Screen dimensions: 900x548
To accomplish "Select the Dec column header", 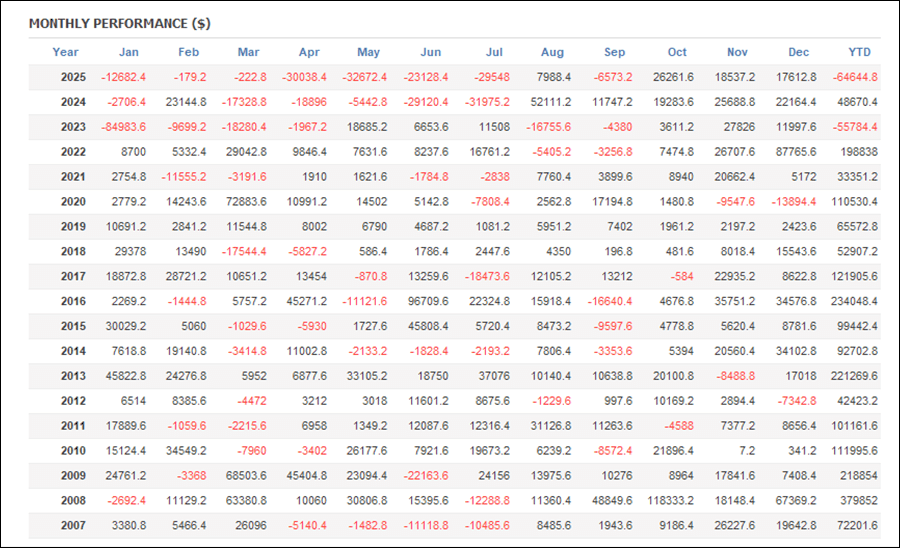I will click(799, 52).
